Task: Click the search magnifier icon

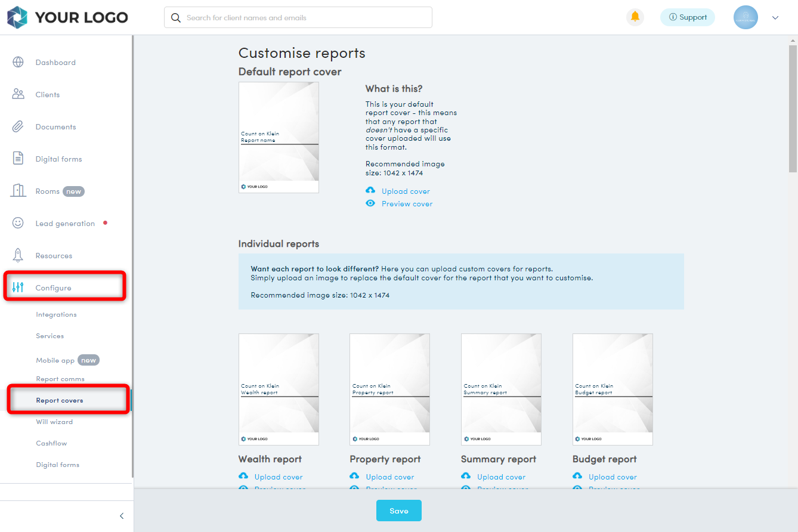Action: coord(175,18)
